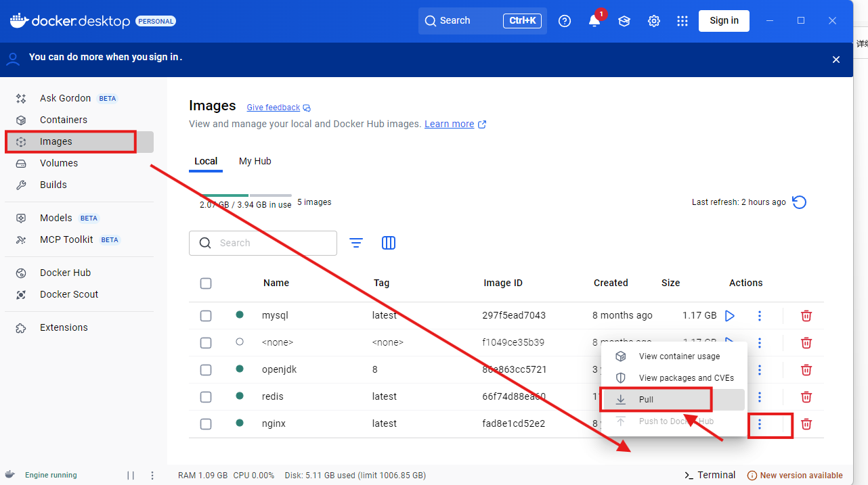This screenshot has width=868, height=485.
Task: Click mysql image ID 297f5ead7043
Action: click(x=514, y=315)
